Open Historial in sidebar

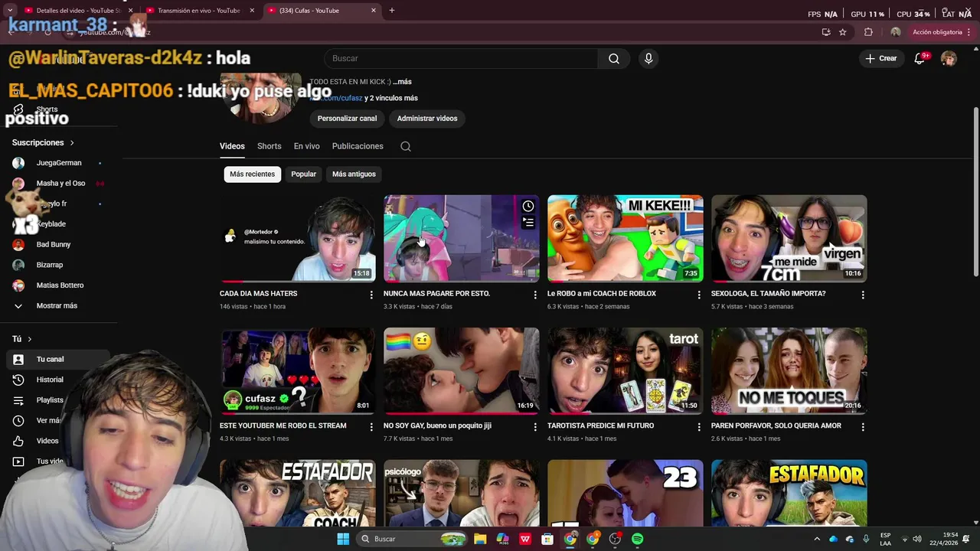[50, 380]
